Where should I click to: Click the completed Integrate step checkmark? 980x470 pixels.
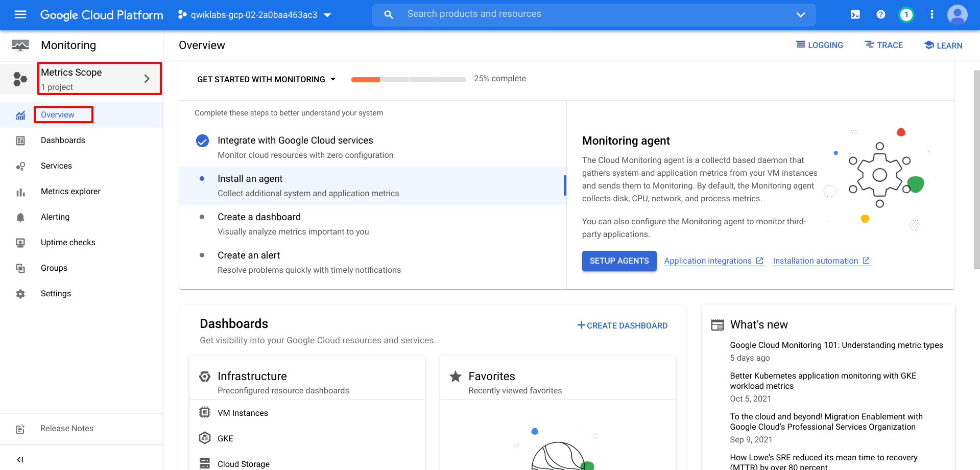pos(203,141)
